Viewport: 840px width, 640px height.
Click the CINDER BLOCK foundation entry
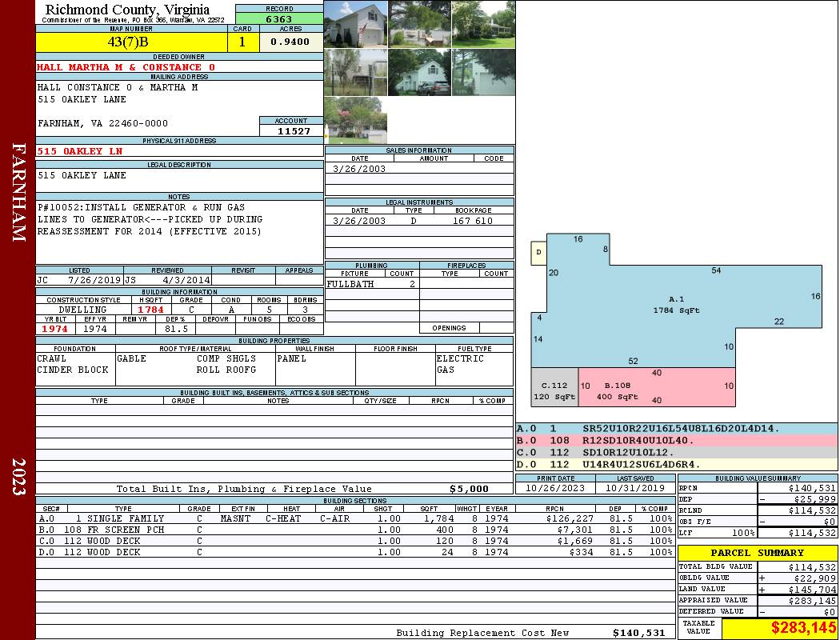[x=73, y=370]
